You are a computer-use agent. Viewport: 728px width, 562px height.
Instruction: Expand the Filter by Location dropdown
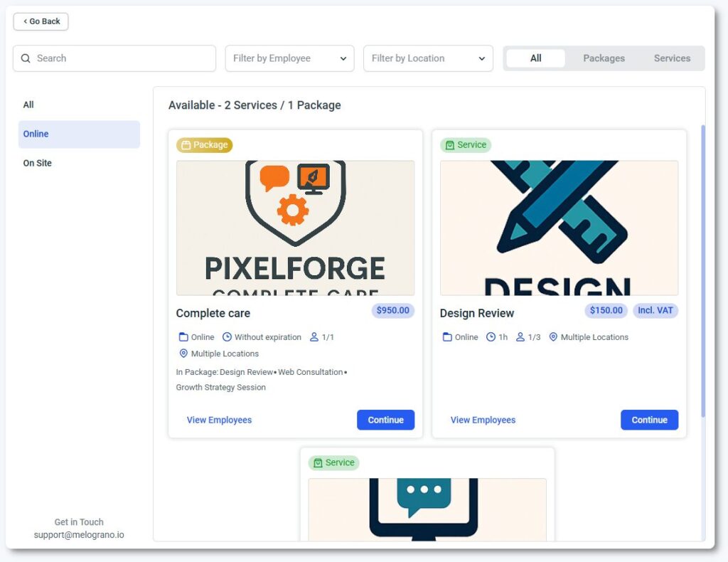(428, 58)
